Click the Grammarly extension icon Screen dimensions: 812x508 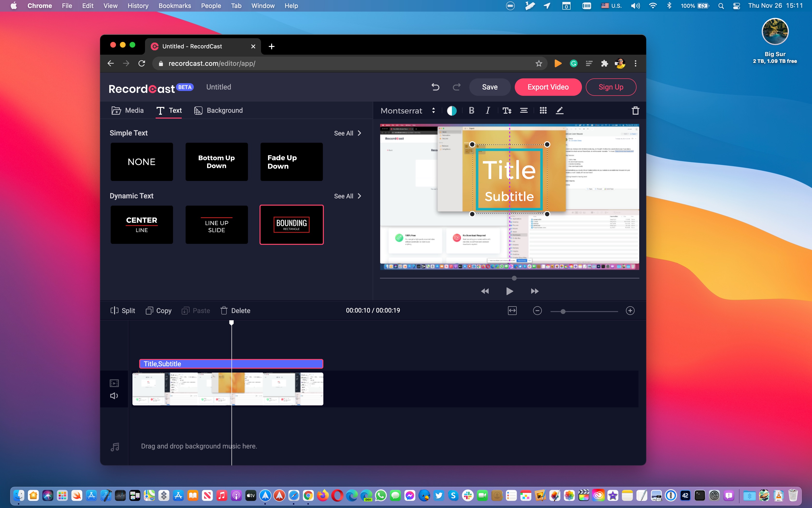[x=574, y=63]
